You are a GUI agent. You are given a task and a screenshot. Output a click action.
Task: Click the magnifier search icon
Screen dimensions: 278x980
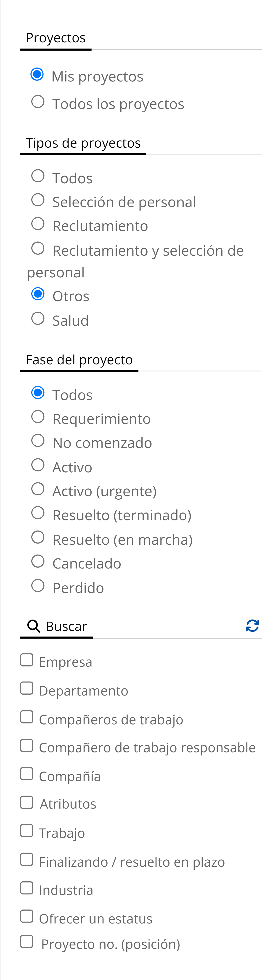point(34,626)
